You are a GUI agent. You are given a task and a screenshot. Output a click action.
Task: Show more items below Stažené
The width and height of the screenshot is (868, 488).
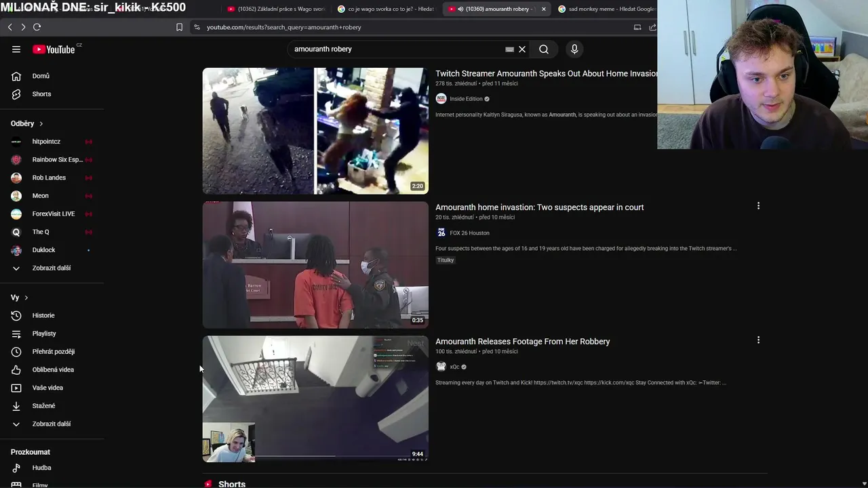52,424
